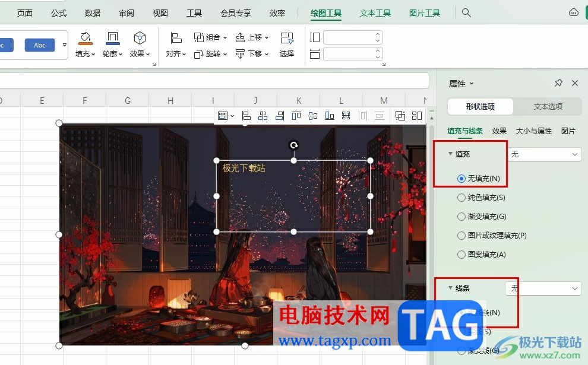Open the 大小与属性 sub-tab

533,131
